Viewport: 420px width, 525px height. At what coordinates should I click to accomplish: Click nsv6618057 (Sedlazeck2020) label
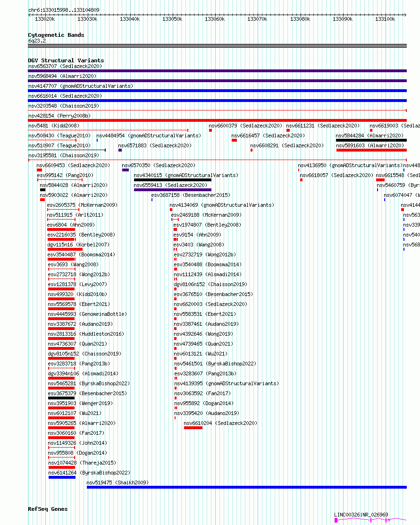(x=336, y=176)
